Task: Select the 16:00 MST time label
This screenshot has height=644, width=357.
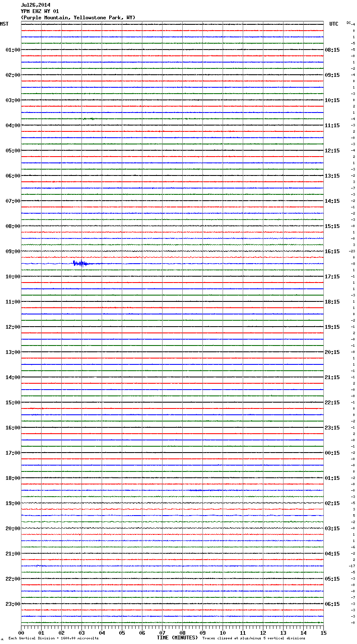Action: tap(13, 428)
